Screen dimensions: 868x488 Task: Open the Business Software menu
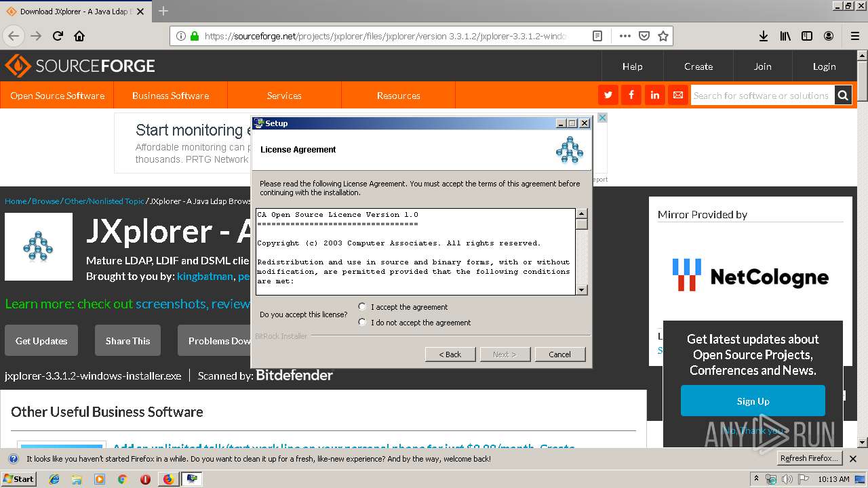click(x=170, y=96)
